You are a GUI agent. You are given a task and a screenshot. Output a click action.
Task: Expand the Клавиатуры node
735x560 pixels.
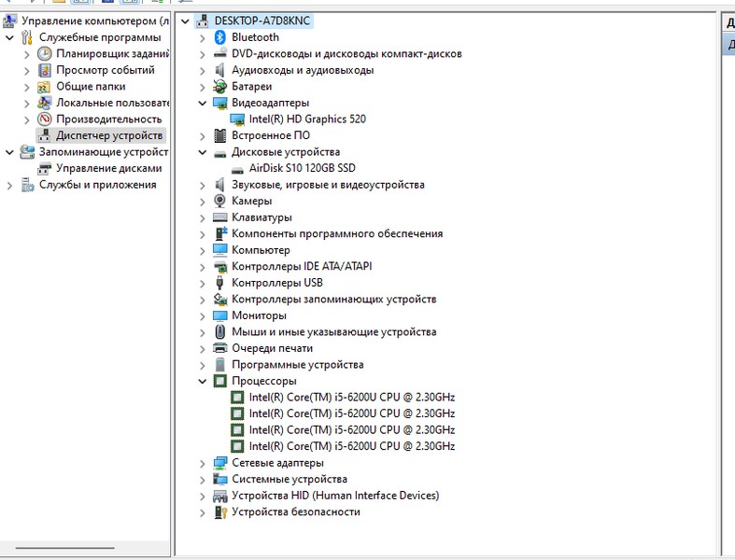pos(203,217)
